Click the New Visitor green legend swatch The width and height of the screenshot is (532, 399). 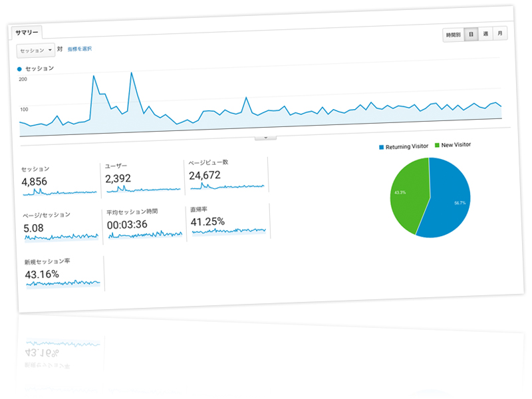point(437,145)
